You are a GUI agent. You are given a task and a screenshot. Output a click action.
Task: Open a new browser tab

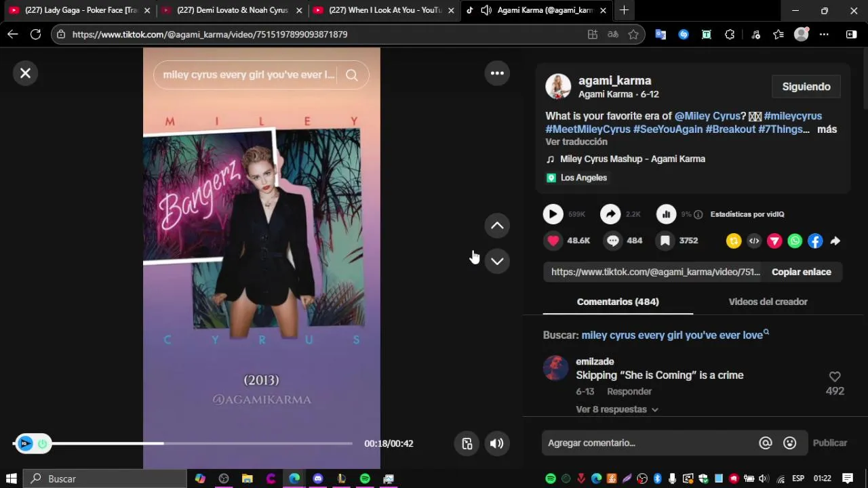click(x=624, y=10)
